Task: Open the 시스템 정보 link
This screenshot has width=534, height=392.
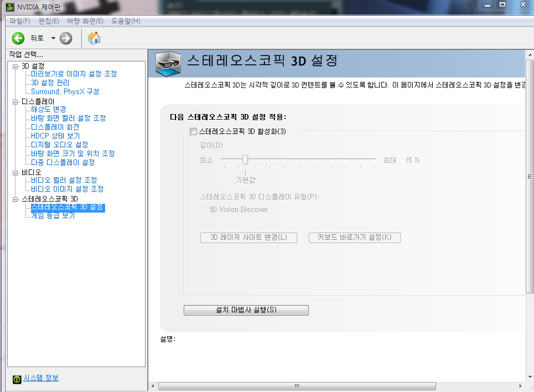Action: (x=41, y=378)
